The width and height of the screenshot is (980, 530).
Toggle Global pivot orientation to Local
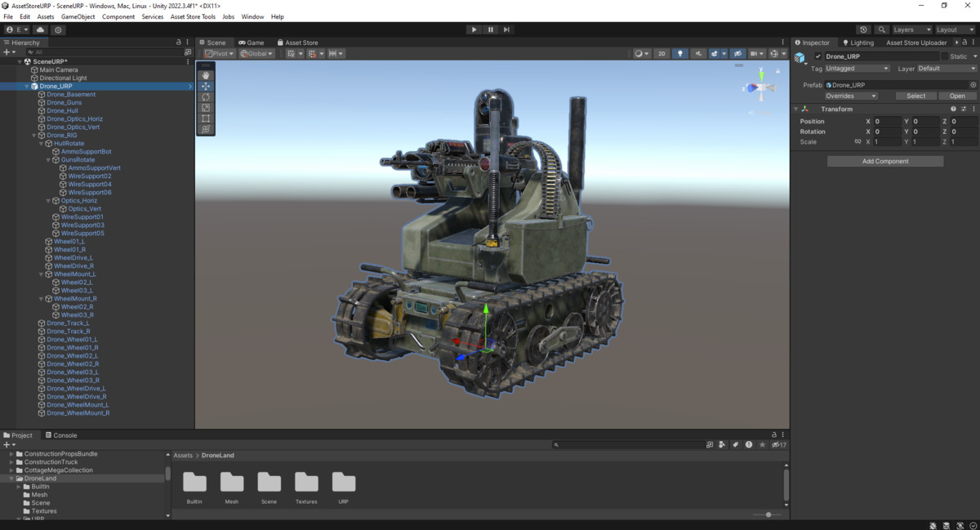(256, 53)
